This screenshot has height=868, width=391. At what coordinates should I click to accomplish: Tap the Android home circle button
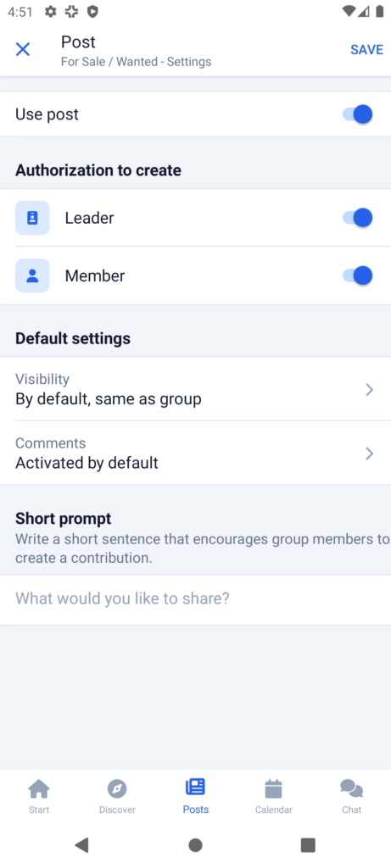pos(195,845)
